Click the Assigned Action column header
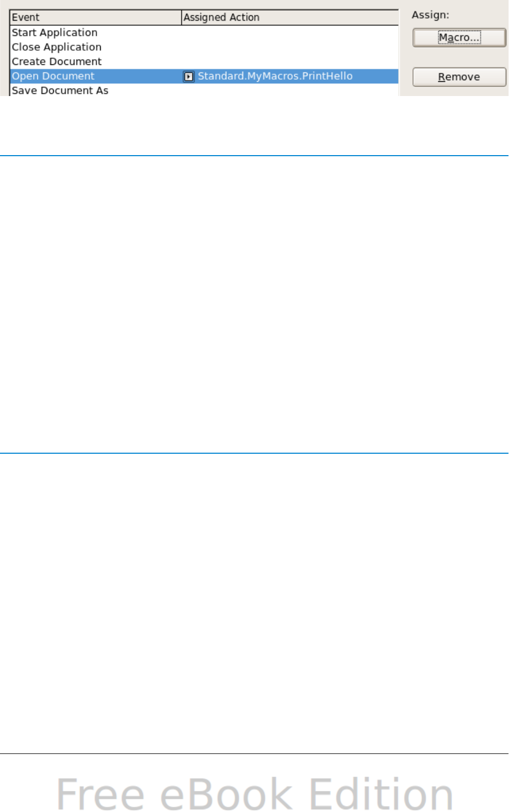 click(290, 17)
